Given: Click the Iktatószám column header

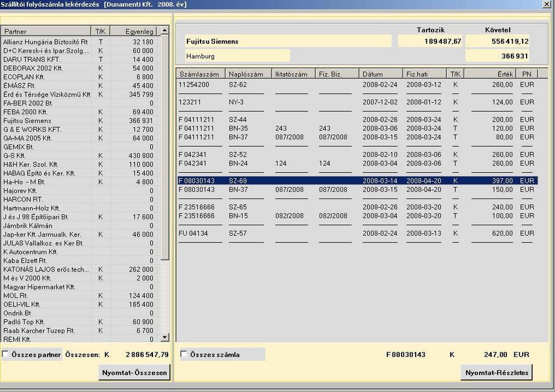Looking at the screenshot, I should (293, 74).
